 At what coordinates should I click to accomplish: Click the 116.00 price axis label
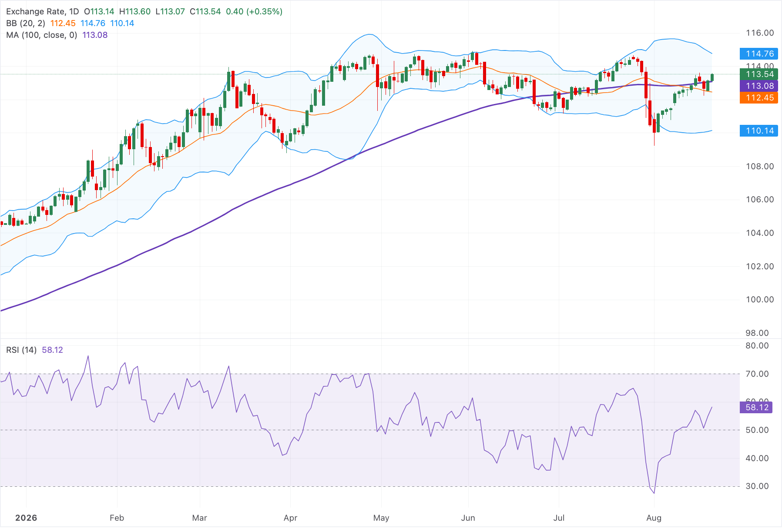[760, 33]
